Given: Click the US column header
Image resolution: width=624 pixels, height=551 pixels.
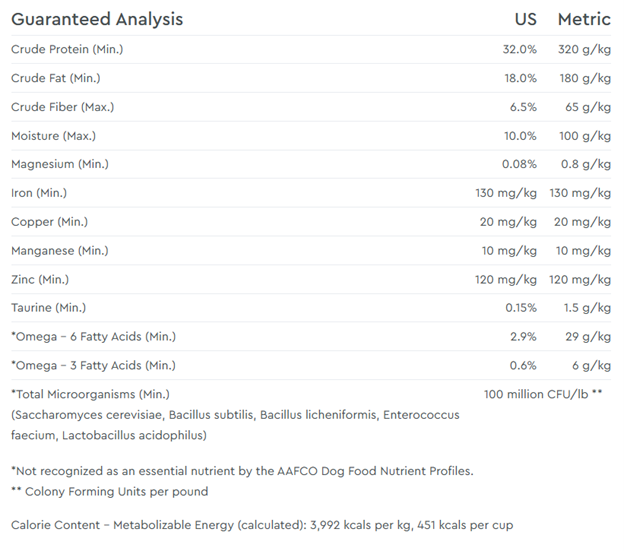Looking at the screenshot, I should click(525, 19).
